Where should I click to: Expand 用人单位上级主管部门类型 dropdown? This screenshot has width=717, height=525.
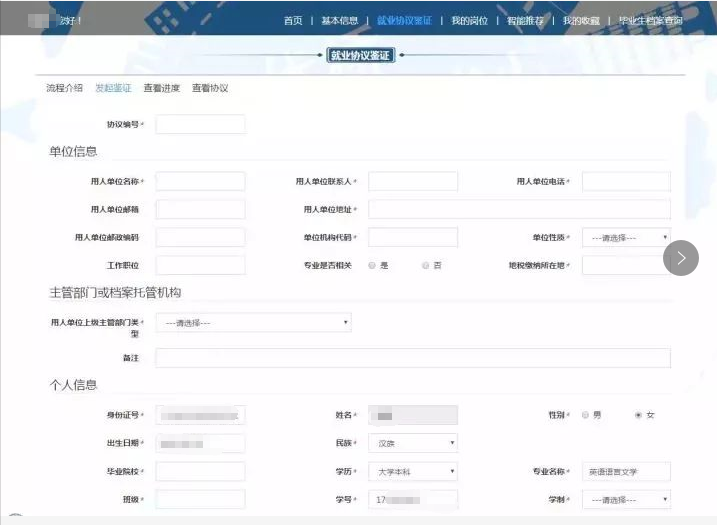(x=253, y=323)
